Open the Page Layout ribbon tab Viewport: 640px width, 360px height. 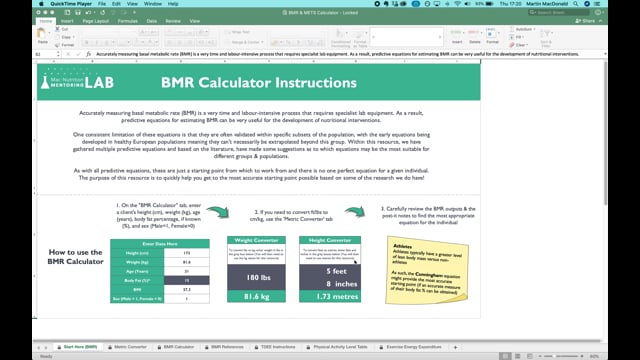[96, 21]
